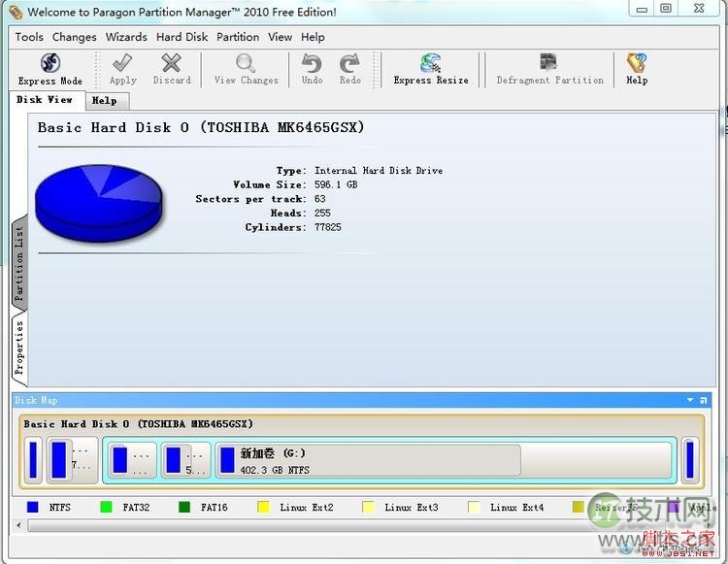Click the Apply changes icon

pyautogui.click(x=122, y=69)
